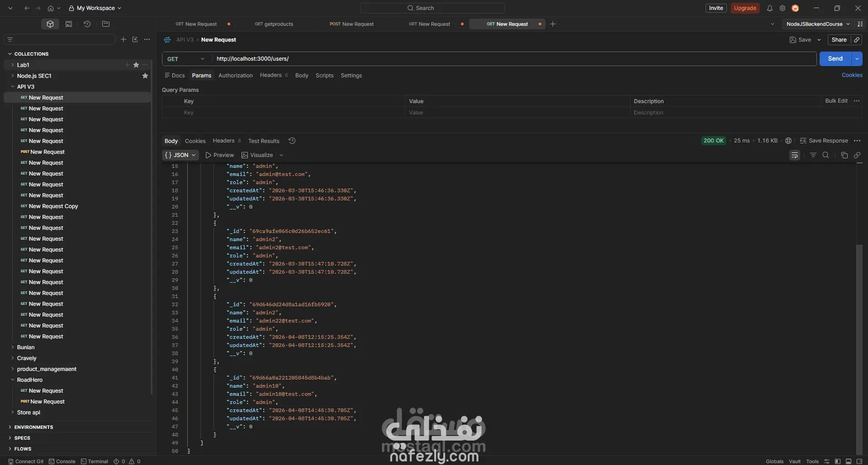Copy the response body to clipboard
868x465 pixels.
tap(844, 155)
